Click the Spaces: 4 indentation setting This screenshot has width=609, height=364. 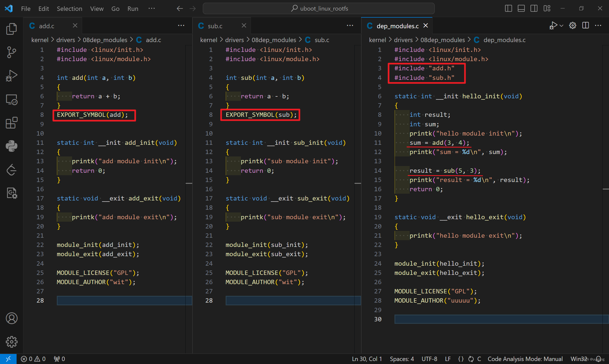402,359
